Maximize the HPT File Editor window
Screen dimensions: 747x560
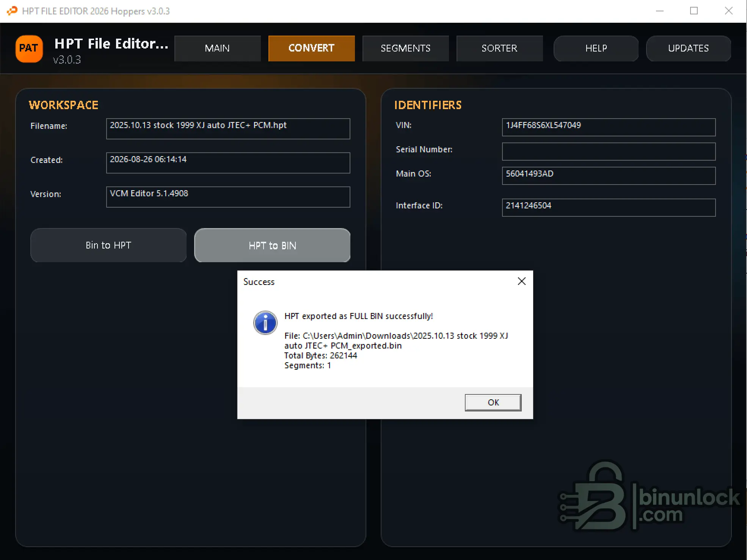coord(694,11)
